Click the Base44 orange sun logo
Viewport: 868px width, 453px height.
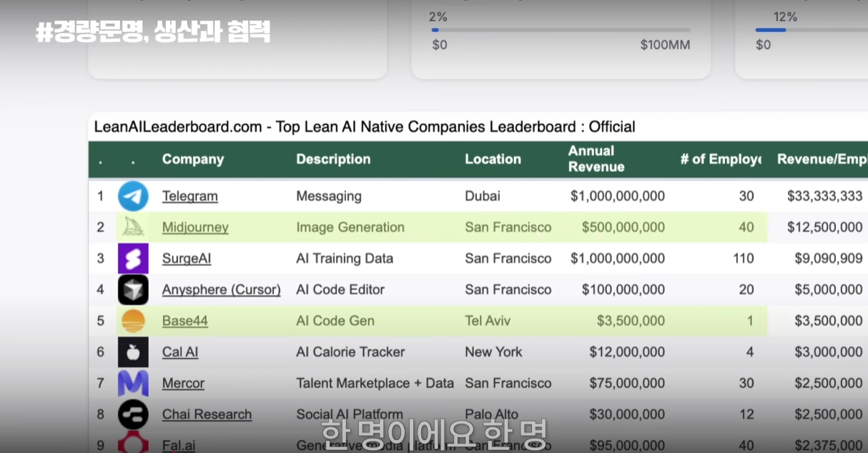(133, 321)
